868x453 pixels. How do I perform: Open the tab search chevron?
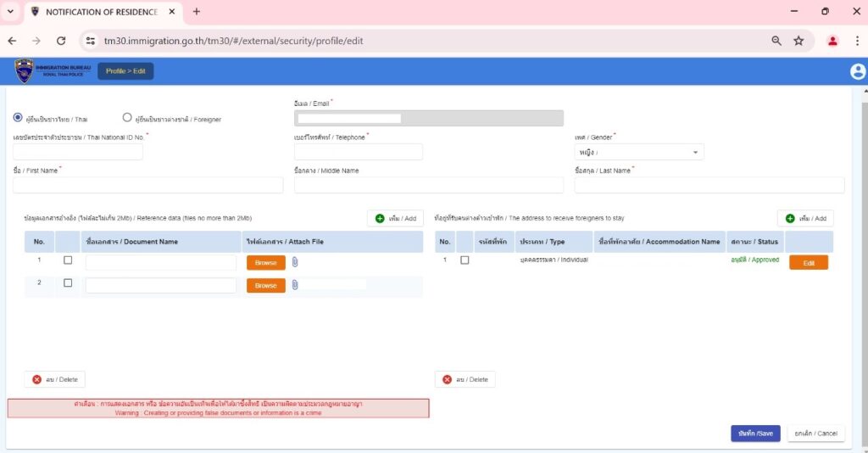click(10, 12)
